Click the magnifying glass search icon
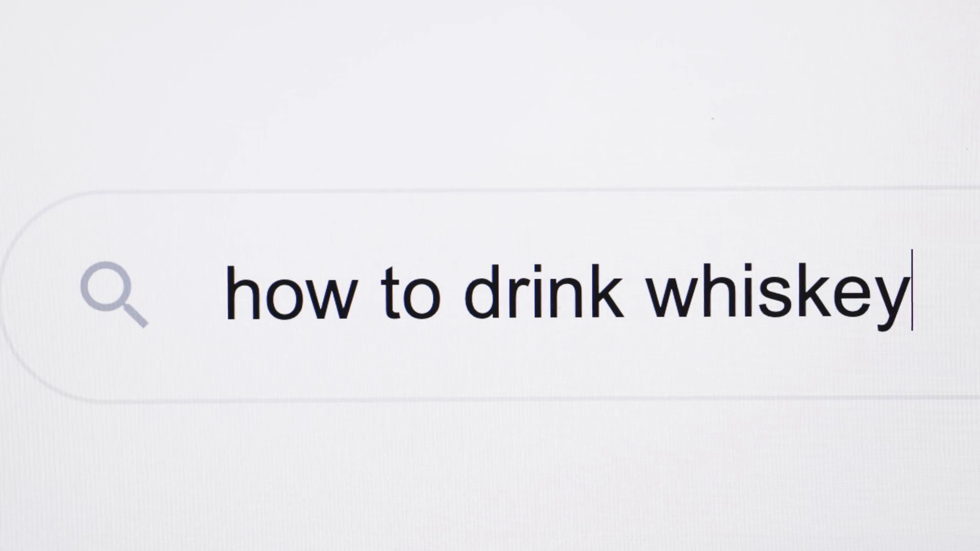 (x=114, y=294)
